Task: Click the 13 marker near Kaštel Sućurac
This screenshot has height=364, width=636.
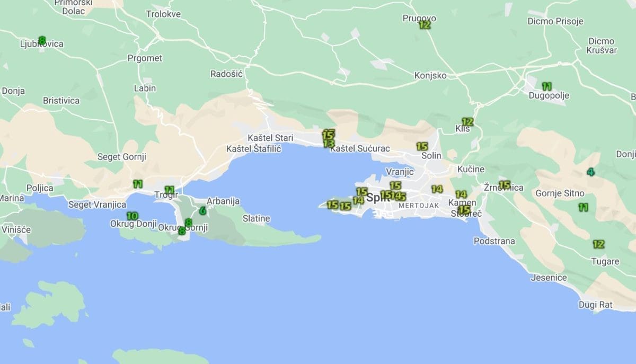Action: (329, 143)
